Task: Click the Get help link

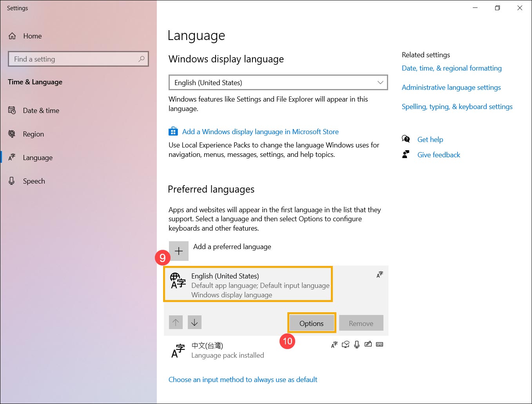Action: coord(430,140)
